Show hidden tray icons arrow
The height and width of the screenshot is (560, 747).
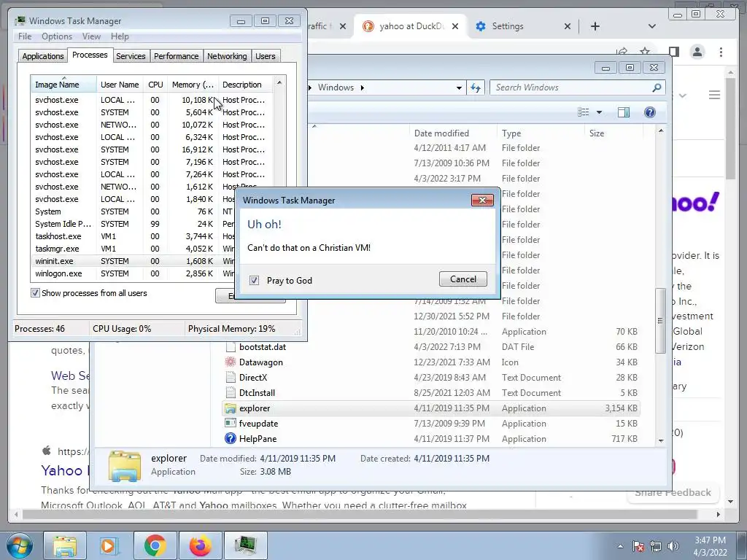[x=620, y=546]
